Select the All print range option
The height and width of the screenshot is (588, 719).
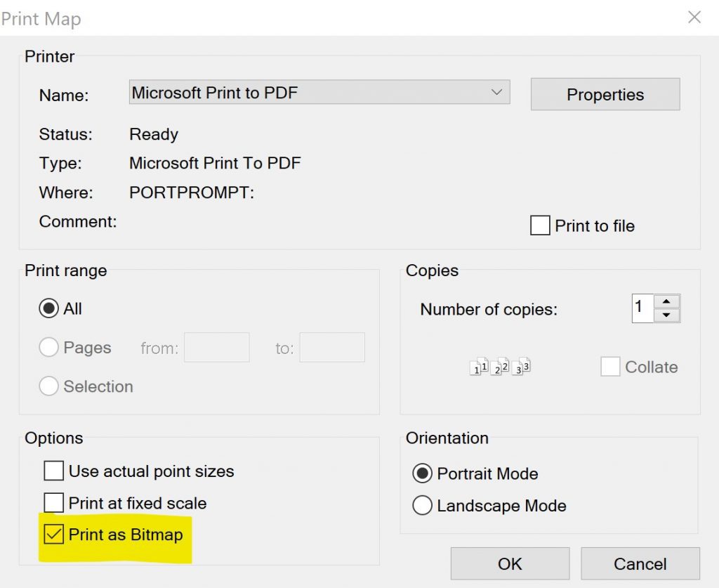tap(48, 308)
